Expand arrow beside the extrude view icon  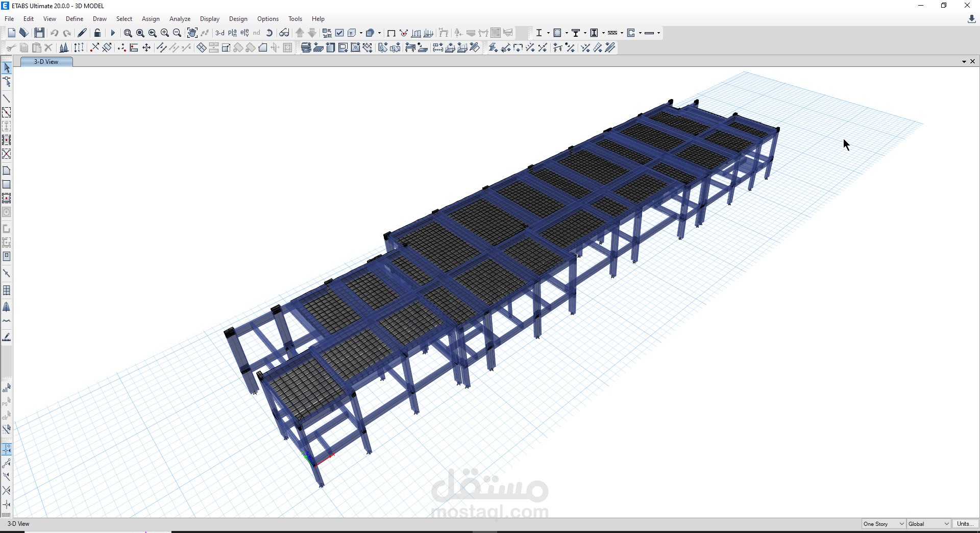pyautogui.click(x=361, y=33)
